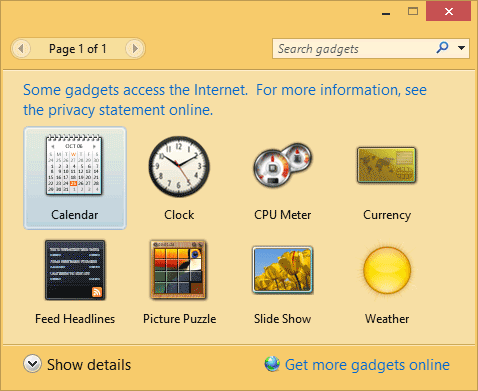Click the Slide Show label text

point(283,319)
